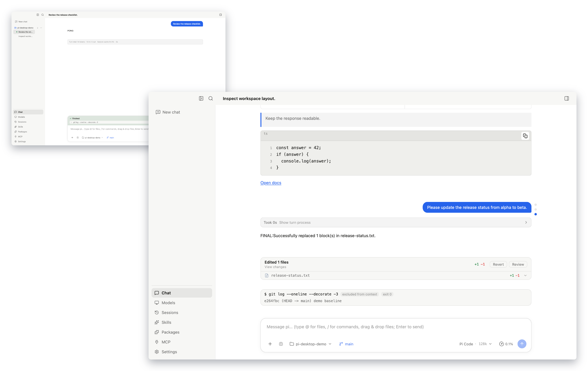Viewport: 588px width, 371px height.
Task: Jump to the blue active turn marker dot
Action: pyautogui.click(x=536, y=214)
